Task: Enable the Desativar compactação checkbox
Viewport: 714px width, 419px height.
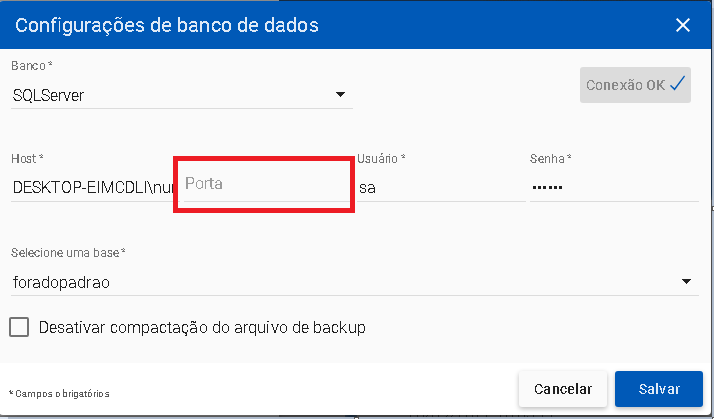Action: (x=18, y=327)
